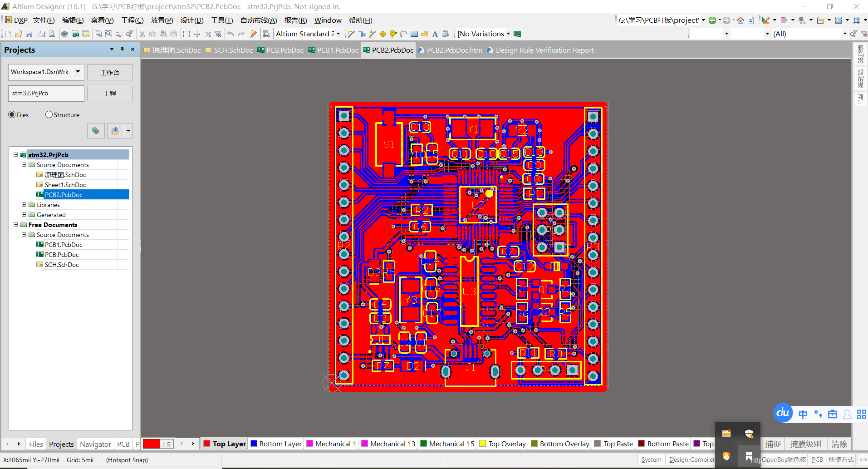The image size is (868, 469).
Task: Collapse the Free Documents node
Action: point(16,225)
